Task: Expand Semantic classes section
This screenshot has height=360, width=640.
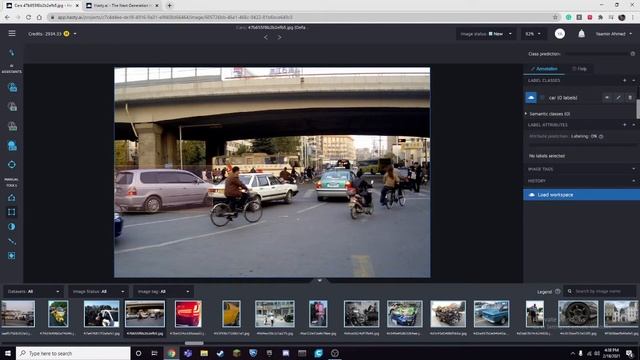Action: pyautogui.click(x=526, y=114)
